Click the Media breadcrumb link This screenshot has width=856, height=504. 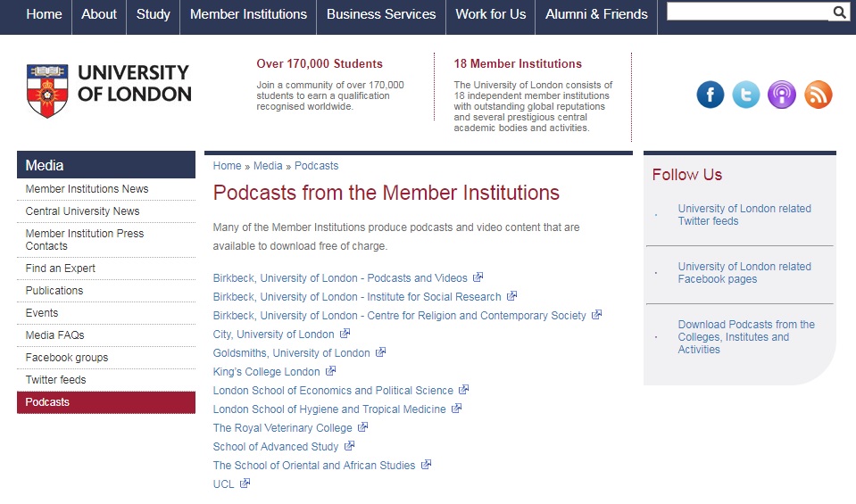tap(268, 166)
